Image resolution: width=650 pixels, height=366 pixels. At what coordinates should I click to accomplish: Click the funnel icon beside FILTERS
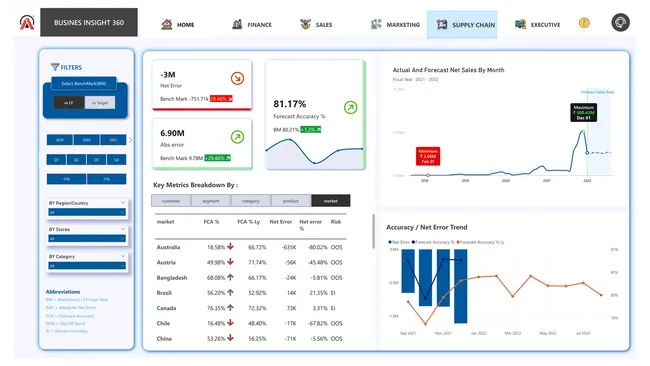coord(55,67)
